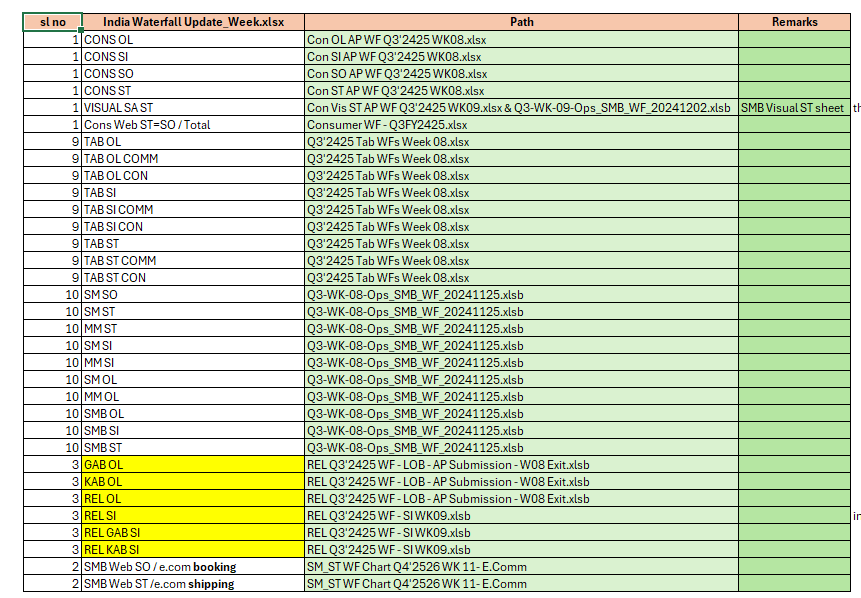Select the "Path" column header cell

click(521, 22)
